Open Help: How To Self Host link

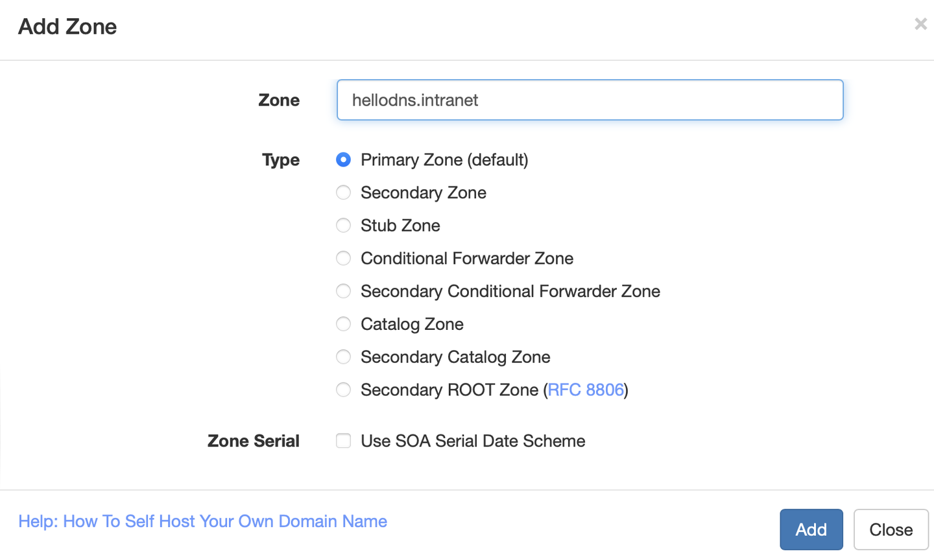click(x=202, y=521)
